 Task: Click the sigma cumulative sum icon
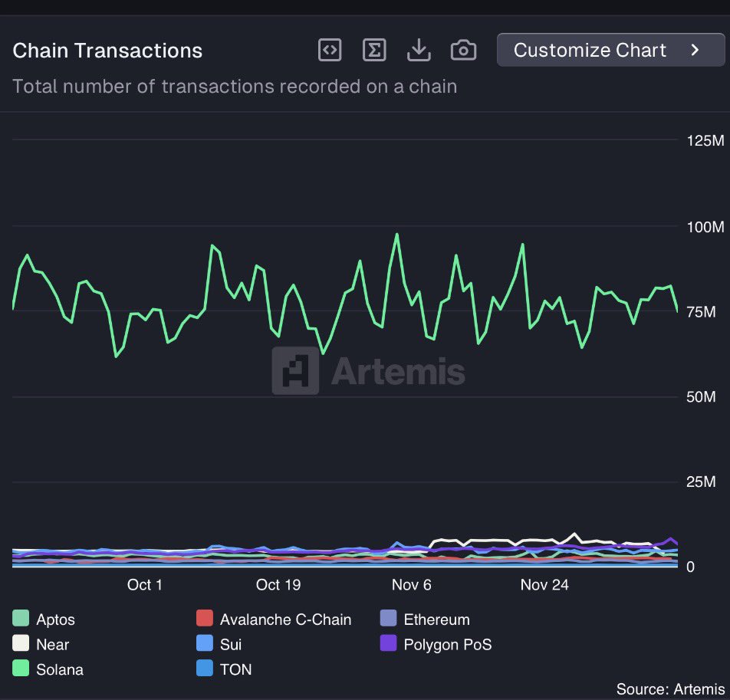point(373,51)
